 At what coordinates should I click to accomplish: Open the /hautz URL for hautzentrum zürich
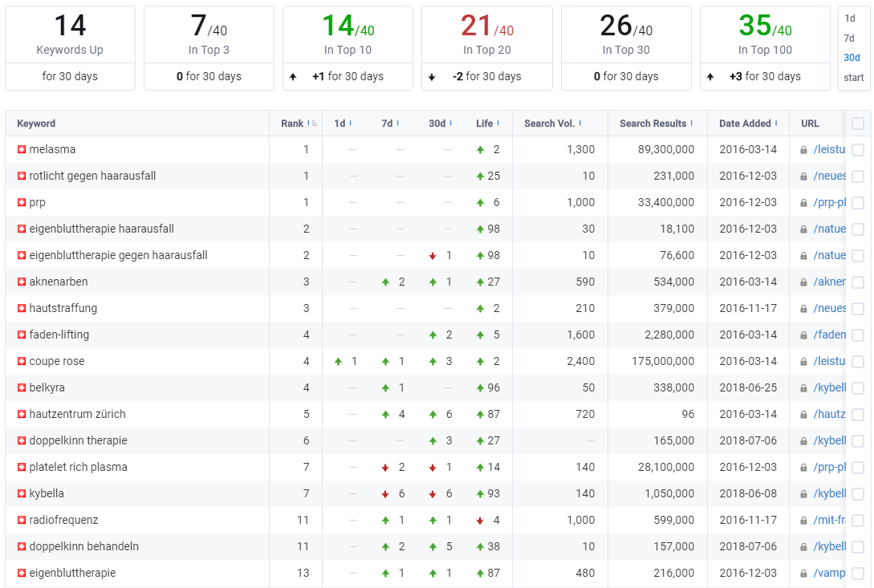coord(829,414)
